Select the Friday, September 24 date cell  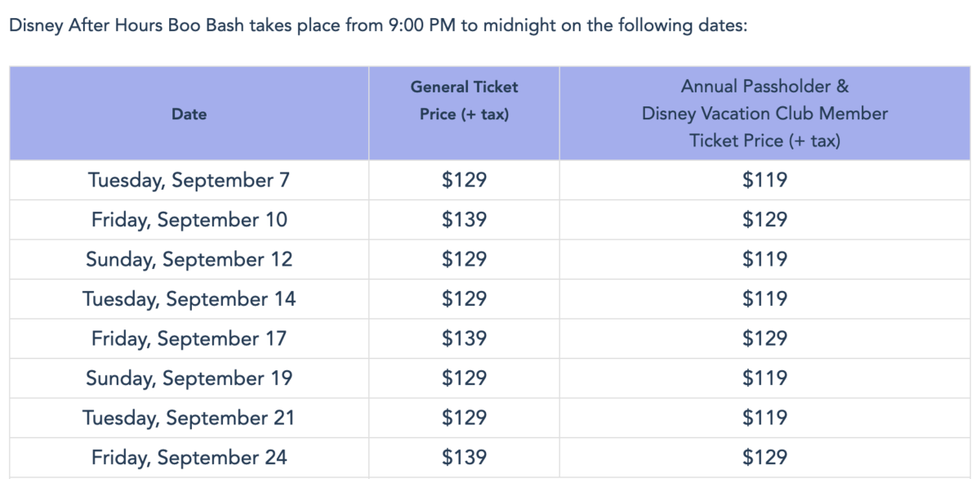click(189, 458)
